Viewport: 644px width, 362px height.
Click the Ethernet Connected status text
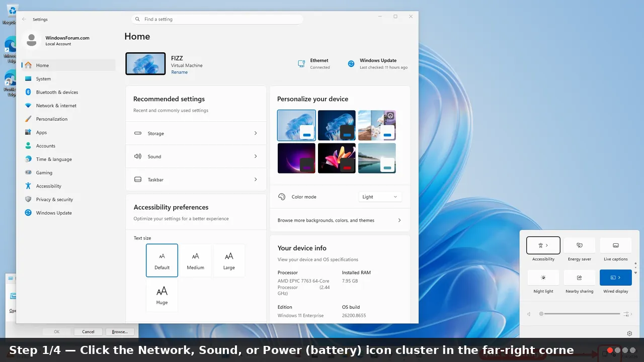tap(319, 64)
